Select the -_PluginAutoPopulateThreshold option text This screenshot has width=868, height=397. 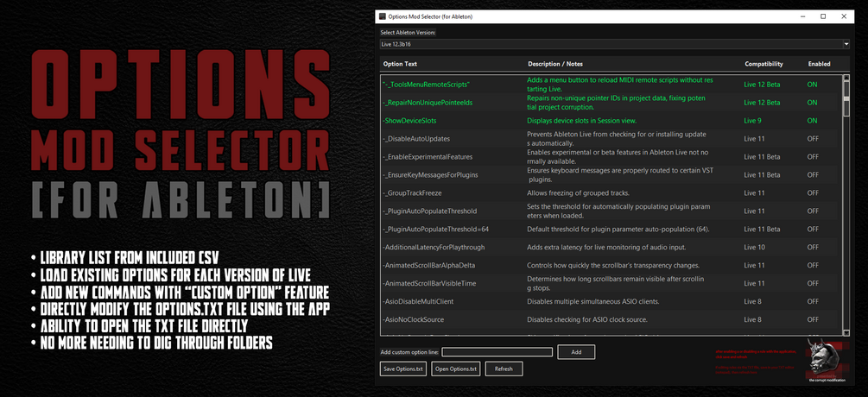coord(429,211)
